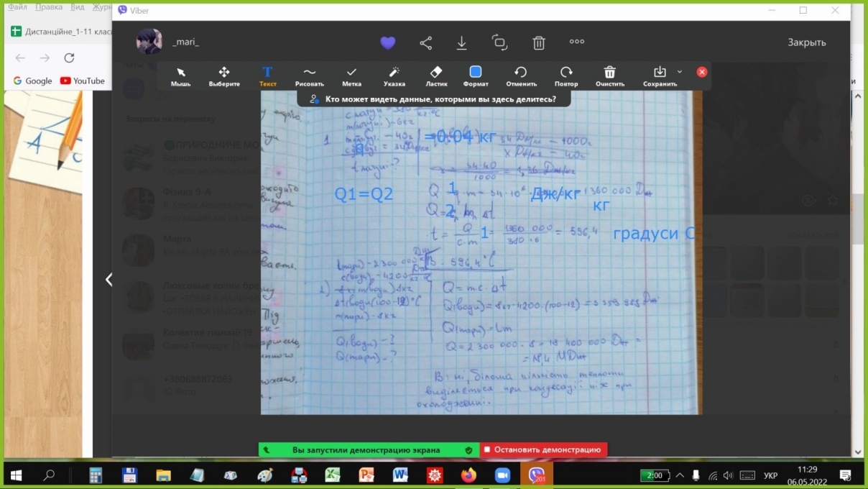Viewport: 868px width, 489px height.
Task: Click 'Кто может видеть данные' info banner
Action: click(x=433, y=99)
